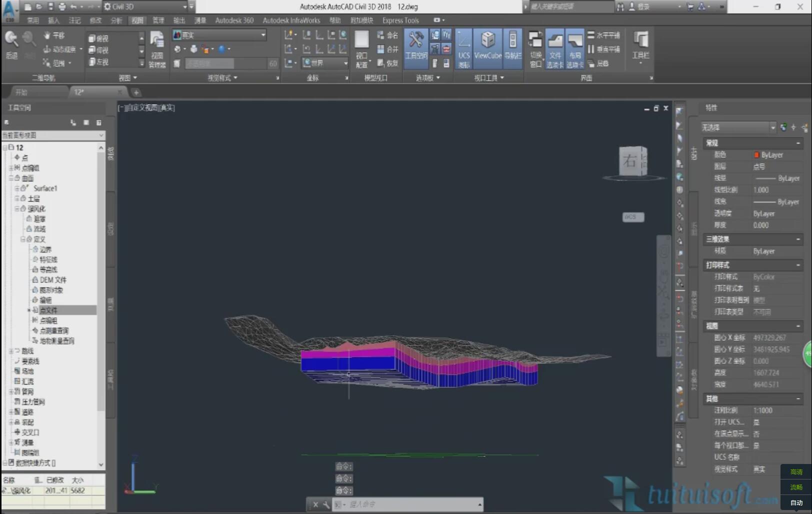The height and width of the screenshot is (514, 812).
Task: Select the DEM 文件 tree item
Action: pos(52,280)
